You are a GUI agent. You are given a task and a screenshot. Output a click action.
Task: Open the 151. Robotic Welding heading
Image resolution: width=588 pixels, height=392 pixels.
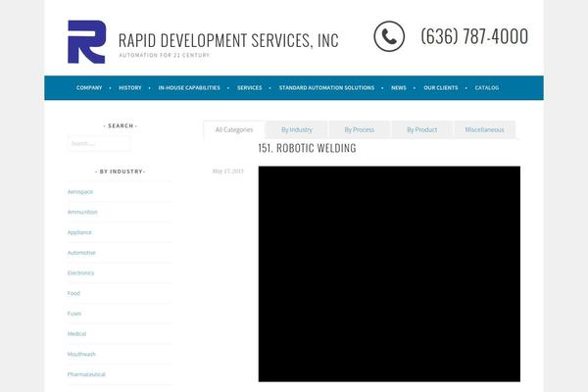307,148
